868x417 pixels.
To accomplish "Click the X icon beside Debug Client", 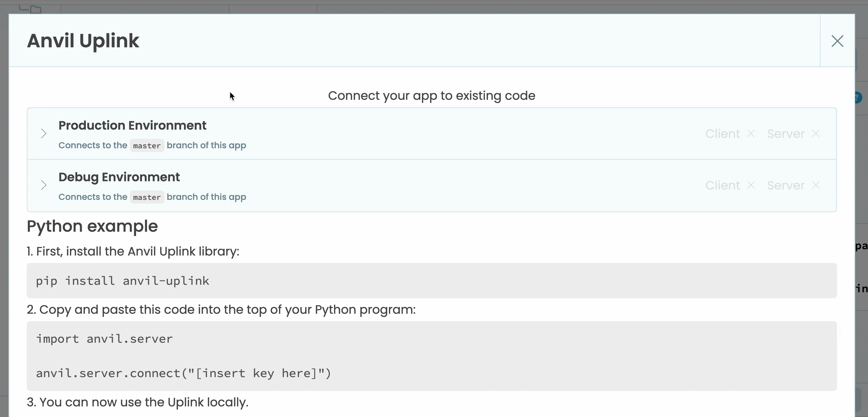I will click(751, 185).
